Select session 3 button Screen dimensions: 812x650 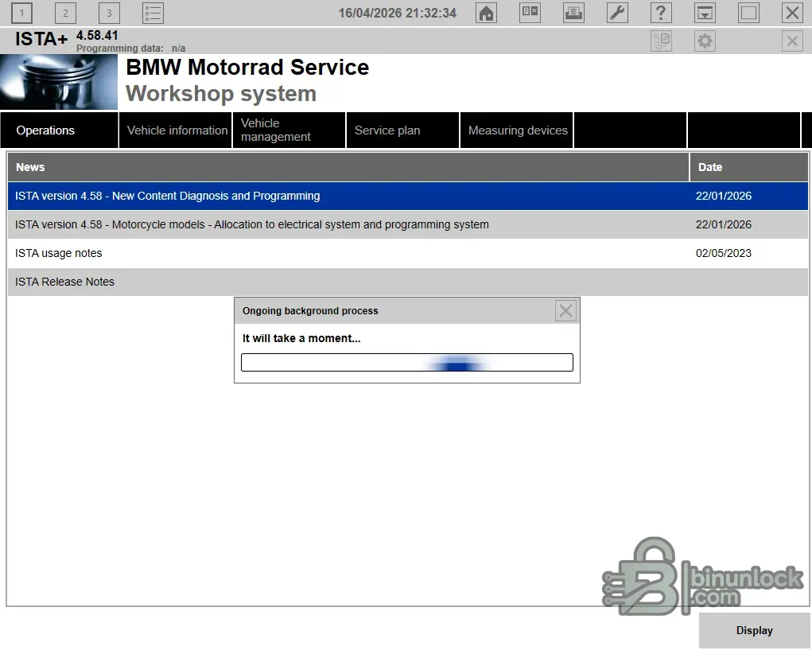point(109,13)
